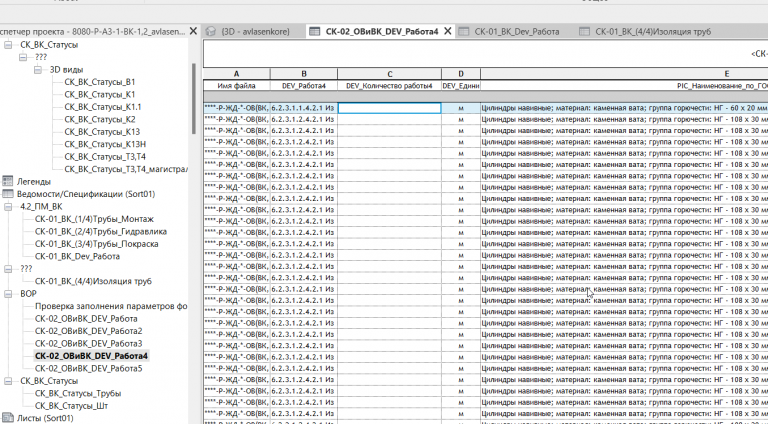
Task: Switch to the 3D avlasenkore tab
Action: (255, 31)
